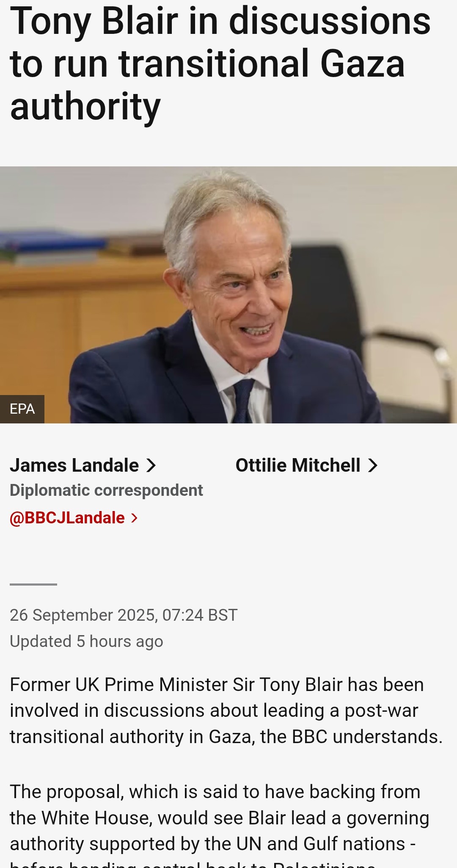Image resolution: width=457 pixels, height=868 pixels.
Task: Click the EPA image credit label
Action: 22,409
